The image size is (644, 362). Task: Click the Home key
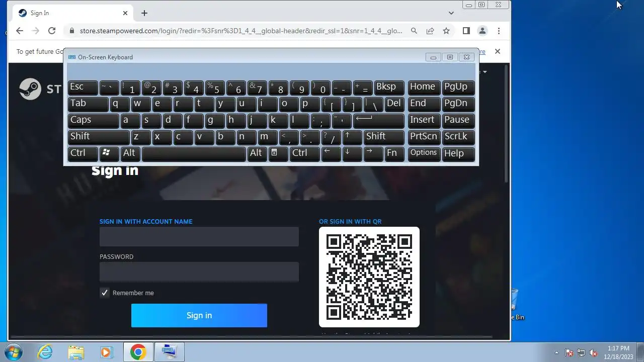coord(424,87)
